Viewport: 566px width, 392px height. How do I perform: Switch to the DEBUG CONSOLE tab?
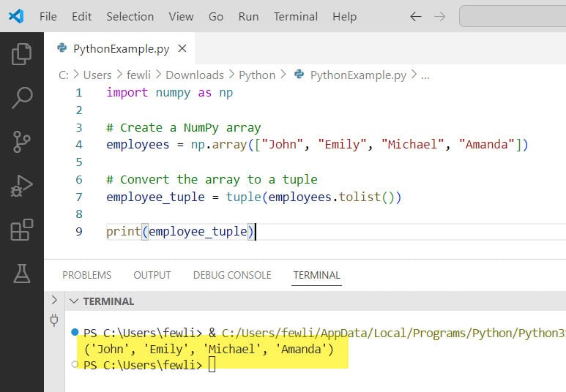[232, 275]
